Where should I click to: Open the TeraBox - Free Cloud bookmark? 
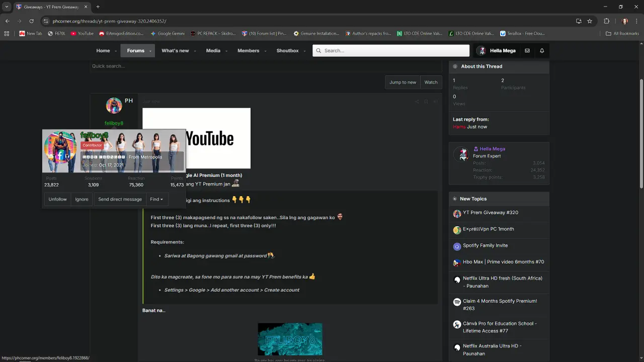click(x=522, y=34)
